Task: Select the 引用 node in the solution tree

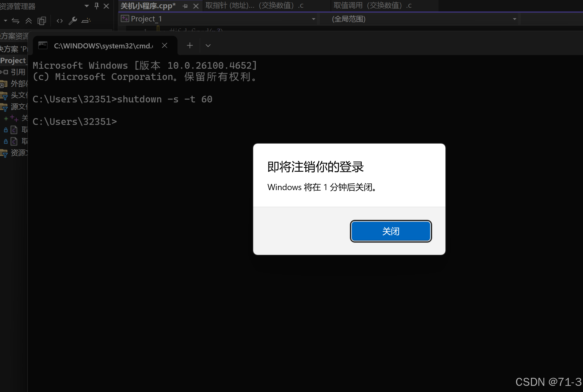Action: [x=18, y=72]
